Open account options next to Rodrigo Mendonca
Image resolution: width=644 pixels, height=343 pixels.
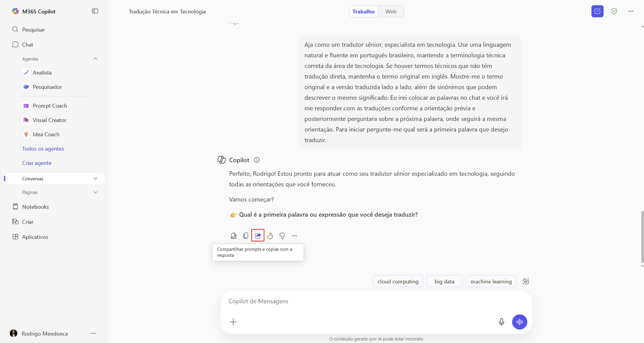click(93, 333)
